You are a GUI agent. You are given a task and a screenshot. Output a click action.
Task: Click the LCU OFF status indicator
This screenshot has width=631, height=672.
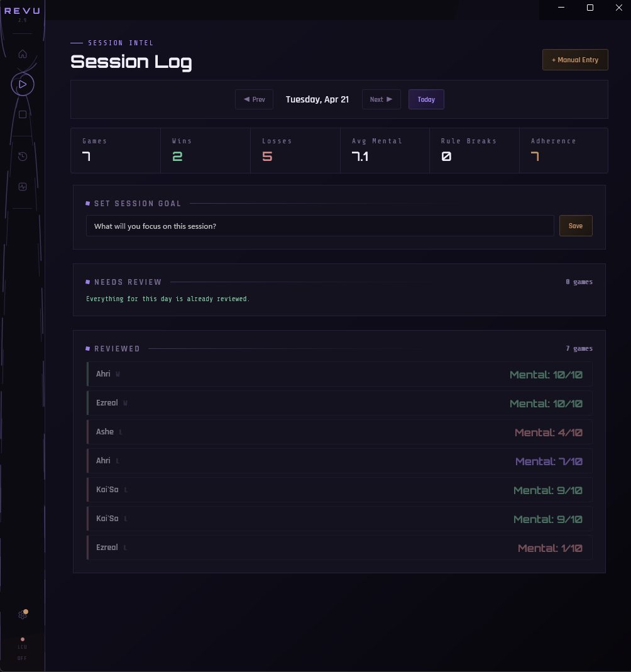(22, 649)
